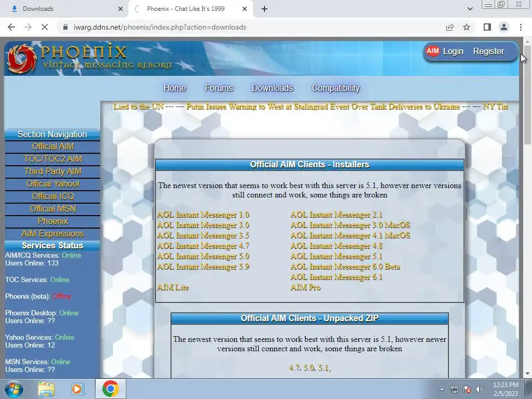This screenshot has width=532, height=399.
Task: Download AOL Instant Messenger 5.1
Action: click(x=337, y=257)
